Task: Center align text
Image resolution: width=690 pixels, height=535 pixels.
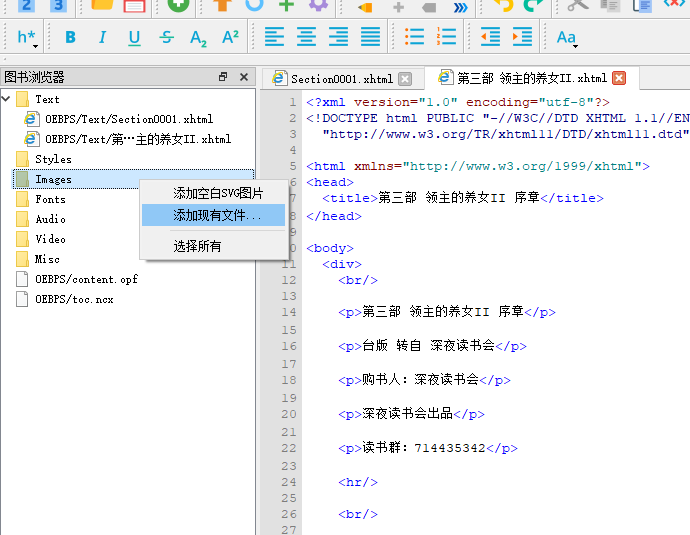Action: point(306,37)
